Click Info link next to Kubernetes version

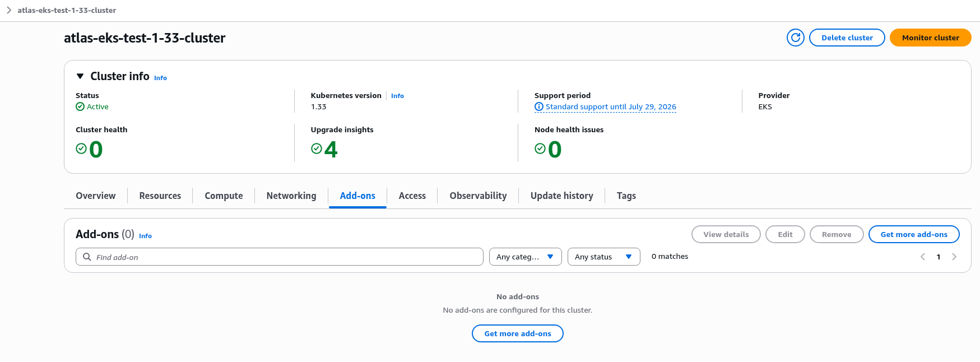click(397, 96)
